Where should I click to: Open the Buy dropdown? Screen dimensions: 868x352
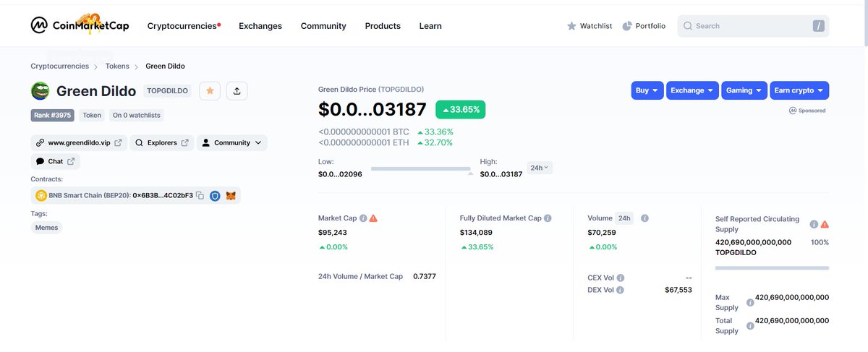coord(647,90)
